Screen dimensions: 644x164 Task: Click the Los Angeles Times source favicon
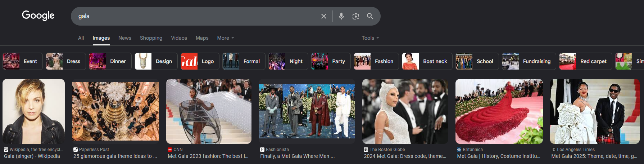point(554,150)
